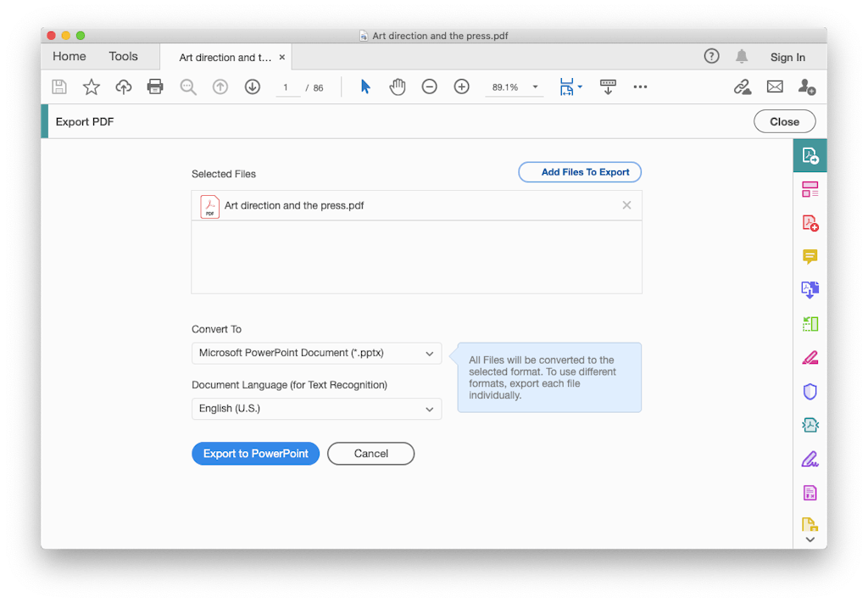Go to the next page with down arrow
This screenshot has width=868, height=603.
252,87
